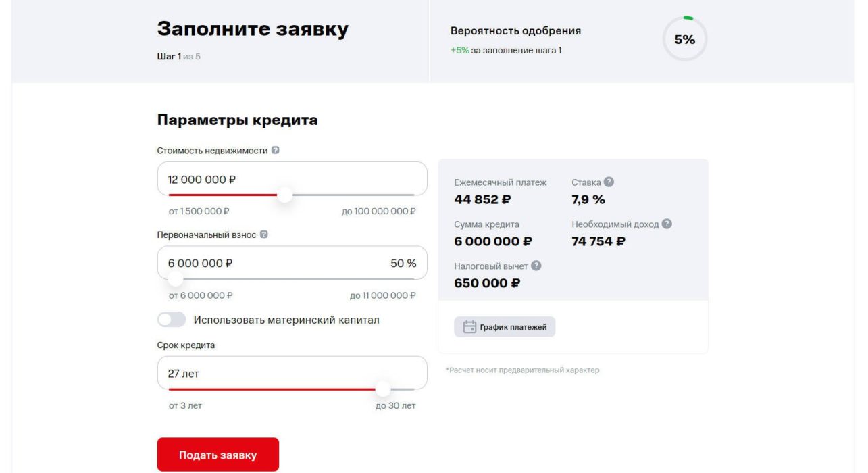Click the 12 000 000 ₽ property cost field
The width and height of the screenshot is (868, 473).
290,178
